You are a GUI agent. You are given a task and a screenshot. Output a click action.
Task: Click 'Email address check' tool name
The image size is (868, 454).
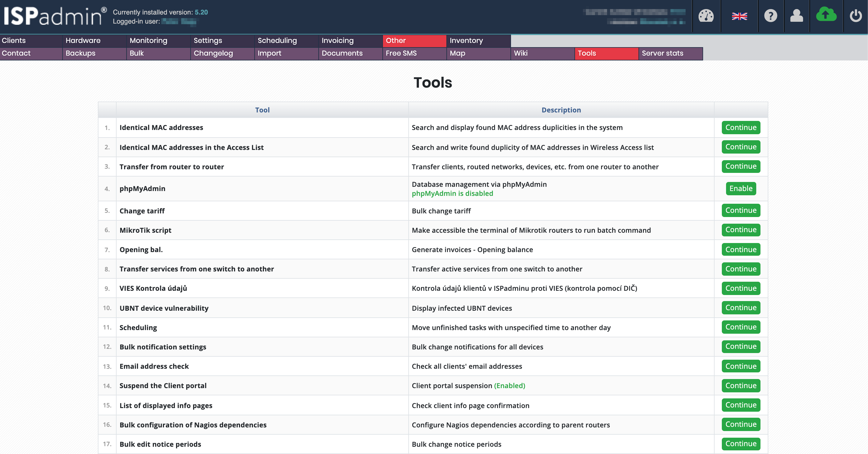tap(154, 366)
